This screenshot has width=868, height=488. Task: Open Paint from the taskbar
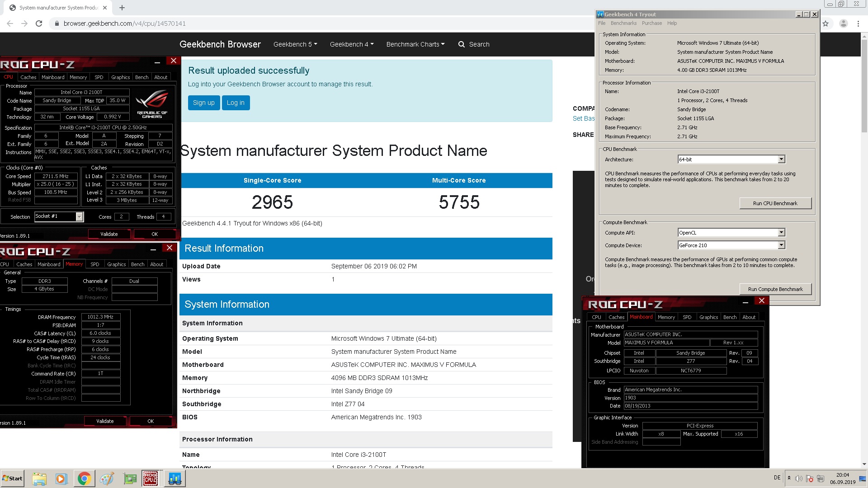[107, 479]
